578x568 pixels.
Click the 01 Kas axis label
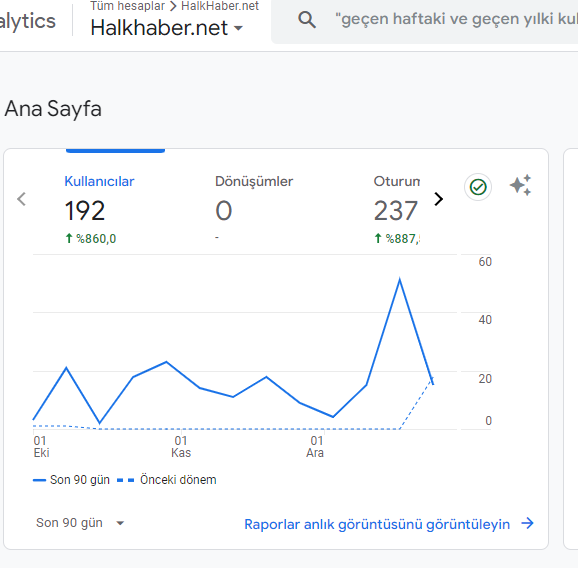(x=181, y=446)
